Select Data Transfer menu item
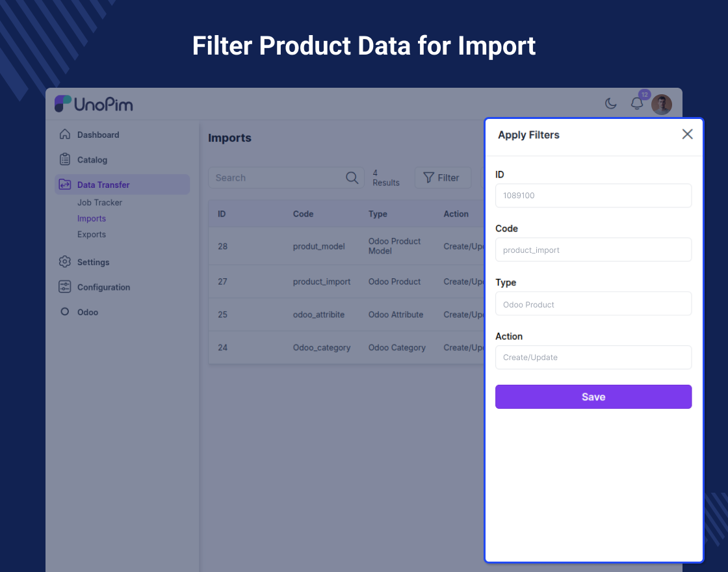The width and height of the screenshot is (728, 572). pos(122,185)
